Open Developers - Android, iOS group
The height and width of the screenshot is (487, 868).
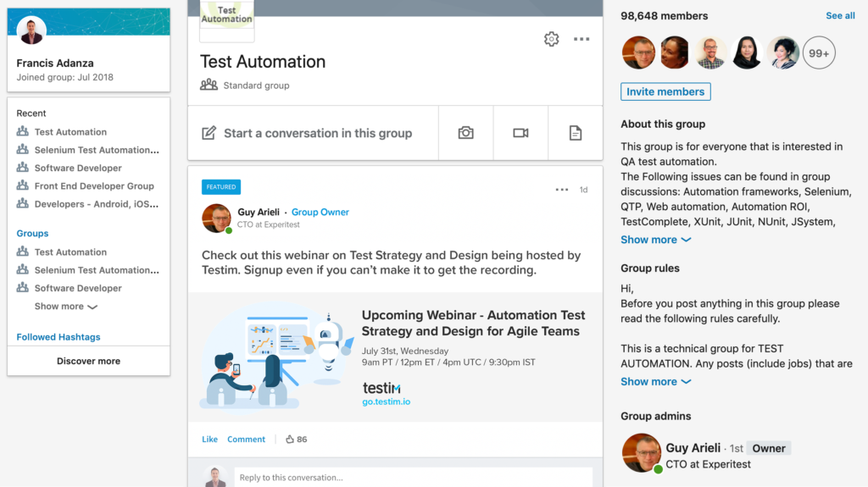97,203
